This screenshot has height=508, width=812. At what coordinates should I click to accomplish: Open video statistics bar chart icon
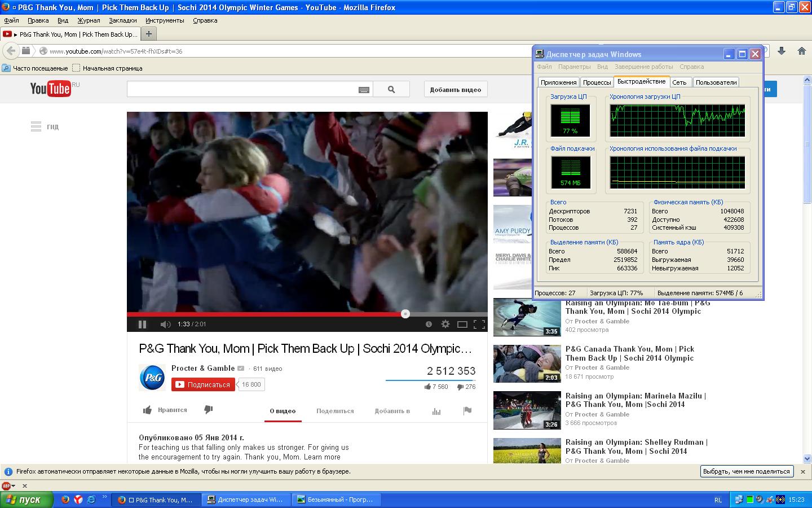(x=436, y=411)
